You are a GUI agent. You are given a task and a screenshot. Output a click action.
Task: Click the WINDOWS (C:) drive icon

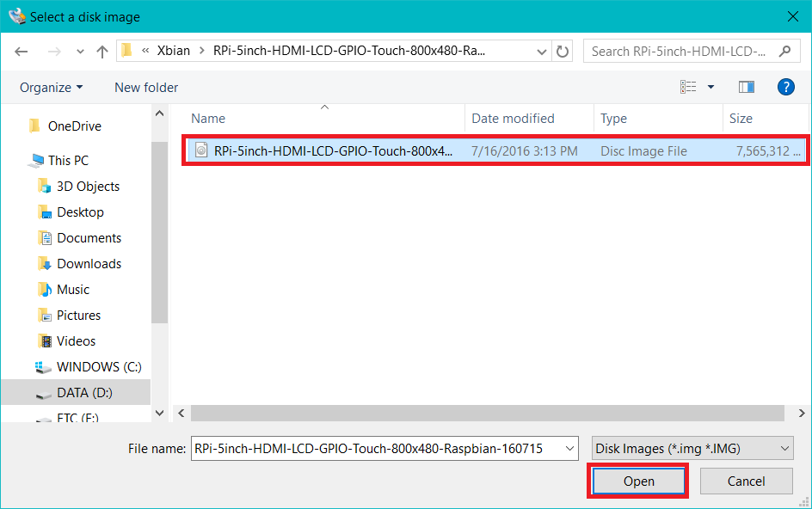pyautogui.click(x=43, y=367)
